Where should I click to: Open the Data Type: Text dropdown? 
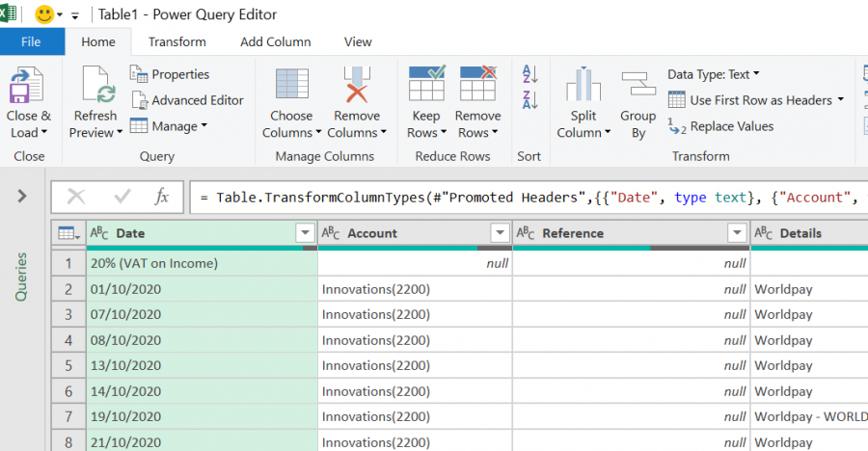(714, 74)
